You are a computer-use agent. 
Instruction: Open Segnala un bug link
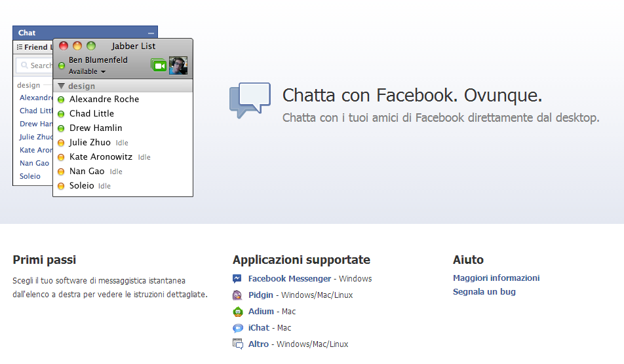click(x=484, y=292)
